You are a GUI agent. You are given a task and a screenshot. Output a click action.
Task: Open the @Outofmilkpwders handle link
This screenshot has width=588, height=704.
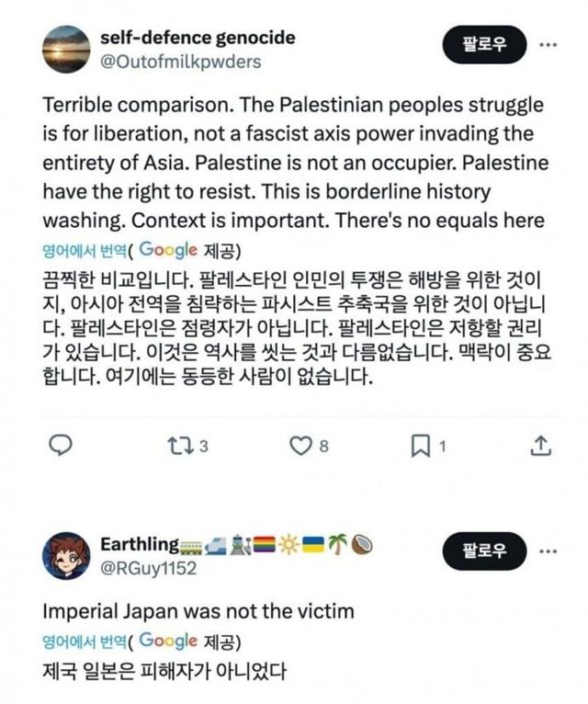click(x=179, y=62)
